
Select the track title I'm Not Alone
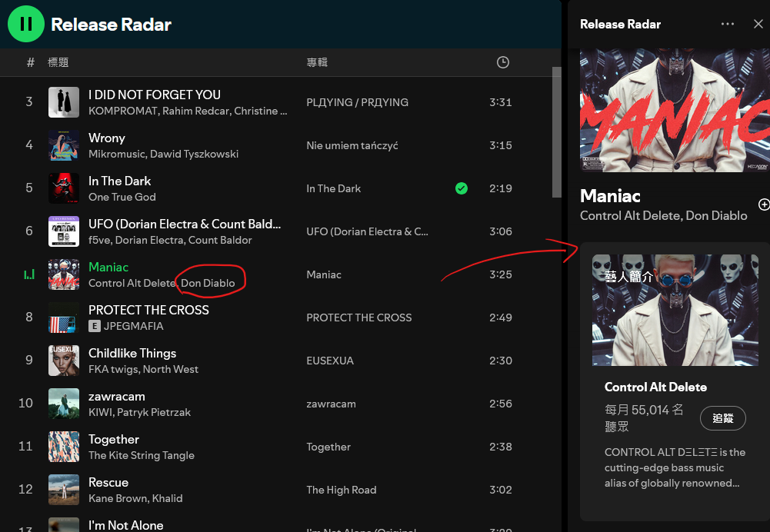(125, 526)
